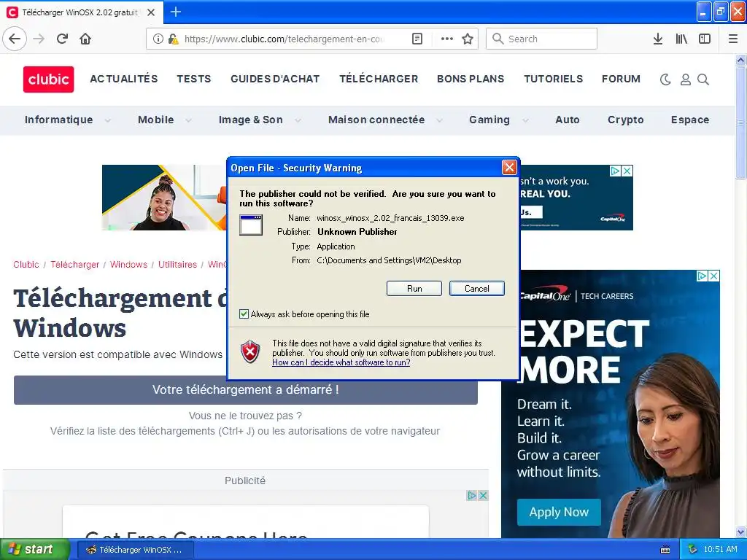Open the Firefox hamburger menu
The width and height of the screenshot is (747, 560).
point(733,39)
